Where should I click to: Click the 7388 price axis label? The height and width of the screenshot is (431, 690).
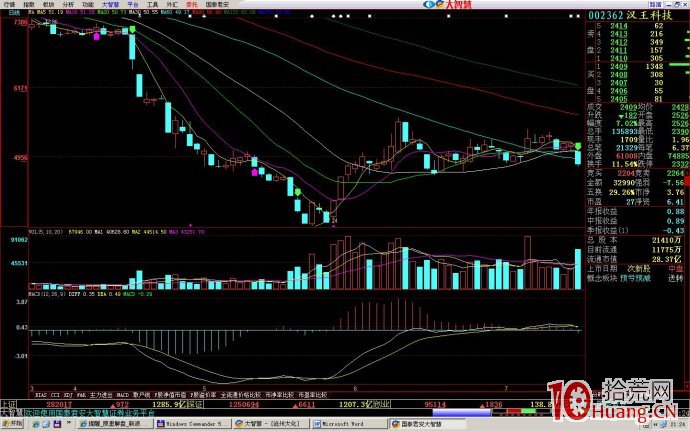(x=20, y=22)
